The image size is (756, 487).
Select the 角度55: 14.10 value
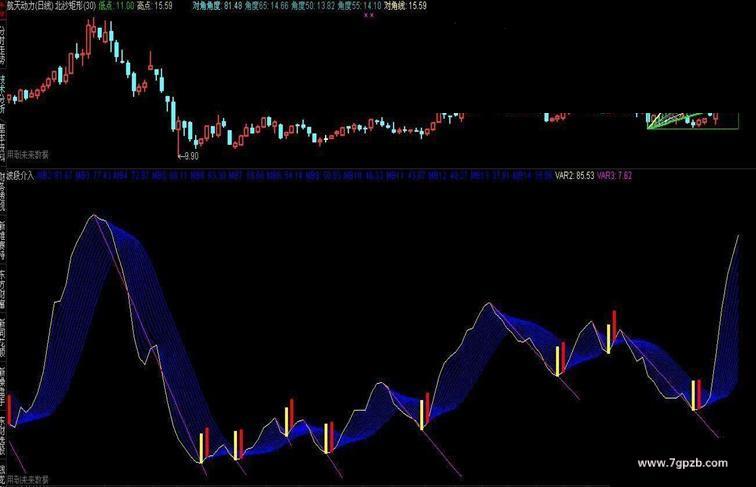359,6
